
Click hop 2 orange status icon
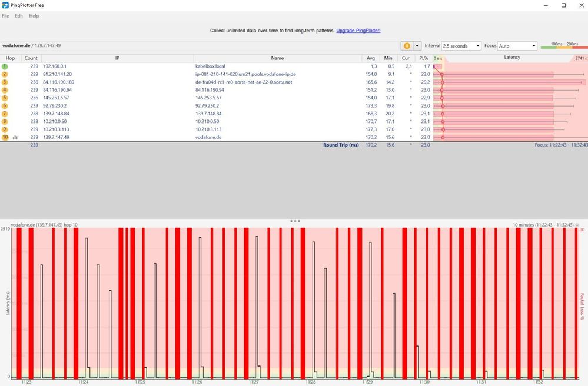pos(5,74)
